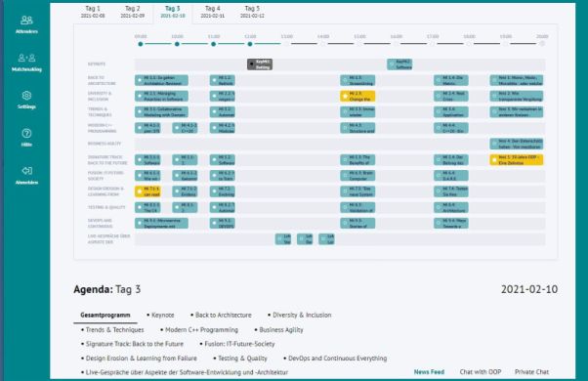This screenshot has height=381, width=588.
Task: Toggle the circle on session Mi 4.1-1
Action: [140, 128]
